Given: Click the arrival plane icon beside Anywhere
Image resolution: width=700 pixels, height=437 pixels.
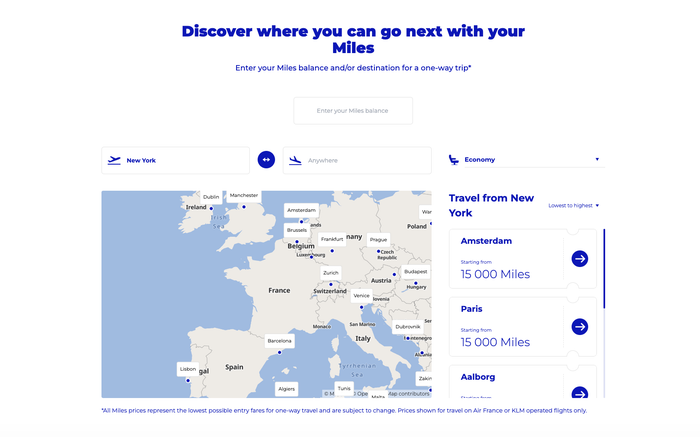Looking at the screenshot, I should (x=295, y=160).
